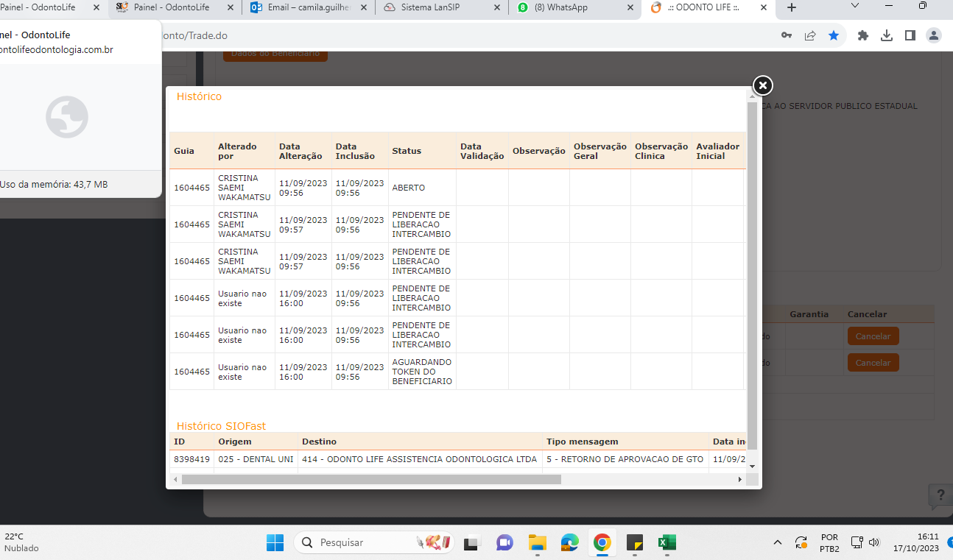
Task: Click the Dados do Beneficiário button behind popup
Action: (x=275, y=54)
